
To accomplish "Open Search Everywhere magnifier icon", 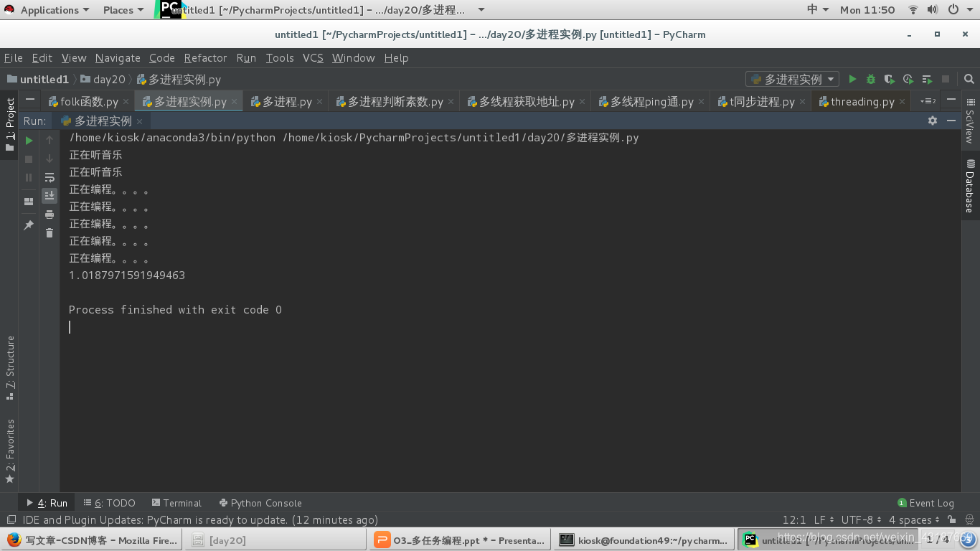I will [969, 79].
